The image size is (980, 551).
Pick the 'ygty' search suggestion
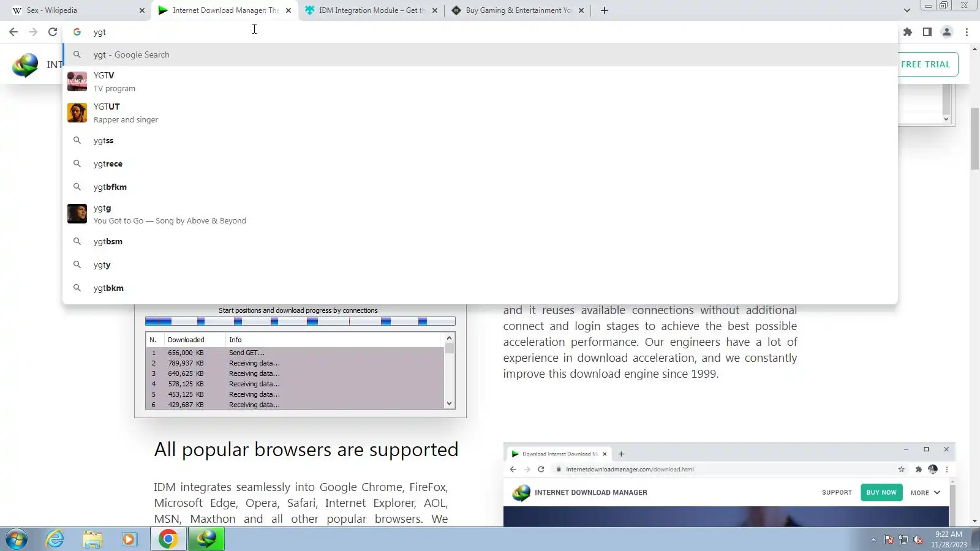[480, 264]
